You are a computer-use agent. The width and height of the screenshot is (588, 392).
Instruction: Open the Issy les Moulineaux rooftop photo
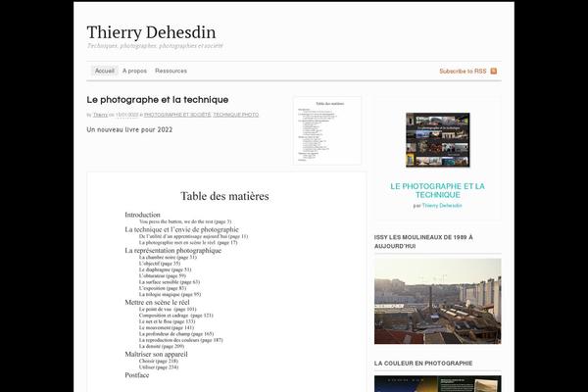point(438,301)
